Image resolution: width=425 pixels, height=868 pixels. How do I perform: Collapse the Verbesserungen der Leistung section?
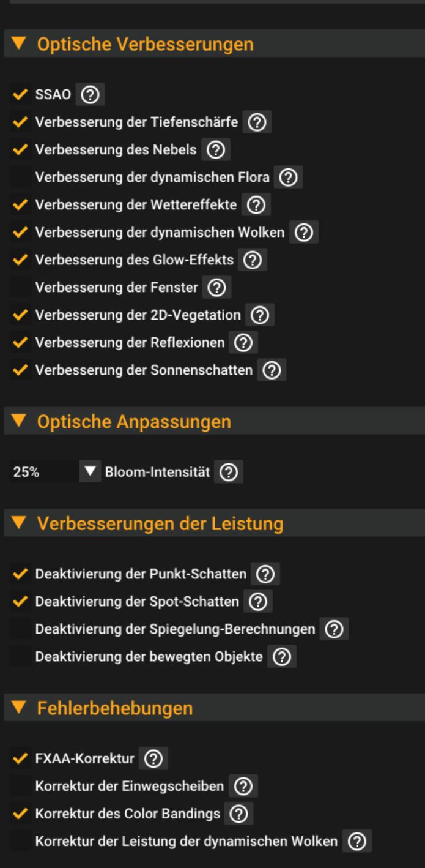pos(20,523)
